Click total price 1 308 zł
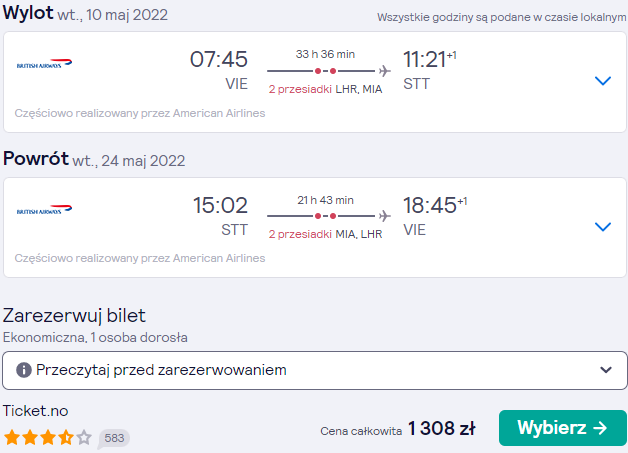This screenshot has width=628, height=453. click(x=441, y=428)
